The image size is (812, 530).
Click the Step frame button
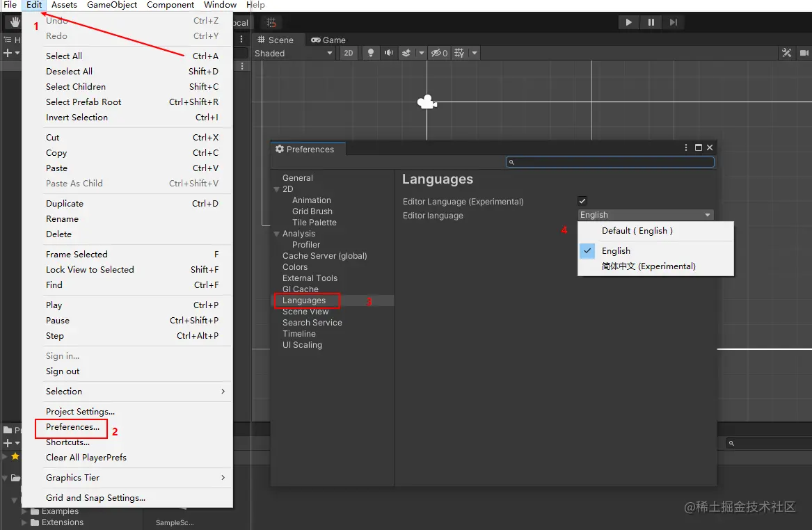click(x=674, y=22)
